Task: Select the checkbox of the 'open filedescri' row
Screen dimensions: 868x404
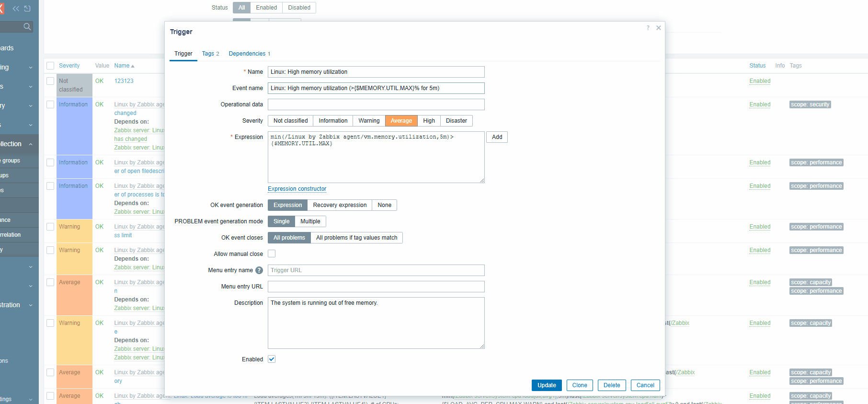Action: click(x=50, y=162)
